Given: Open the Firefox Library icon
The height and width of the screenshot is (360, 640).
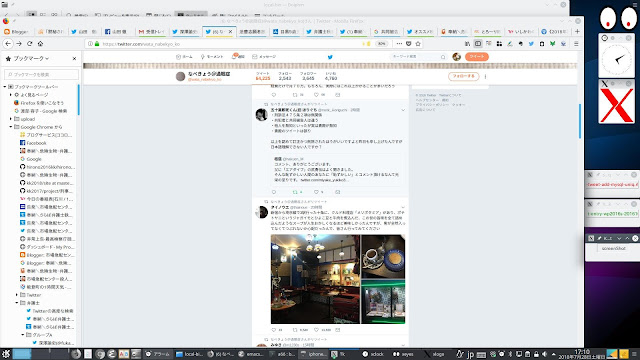Looking at the screenshot, I should [467, 44].
